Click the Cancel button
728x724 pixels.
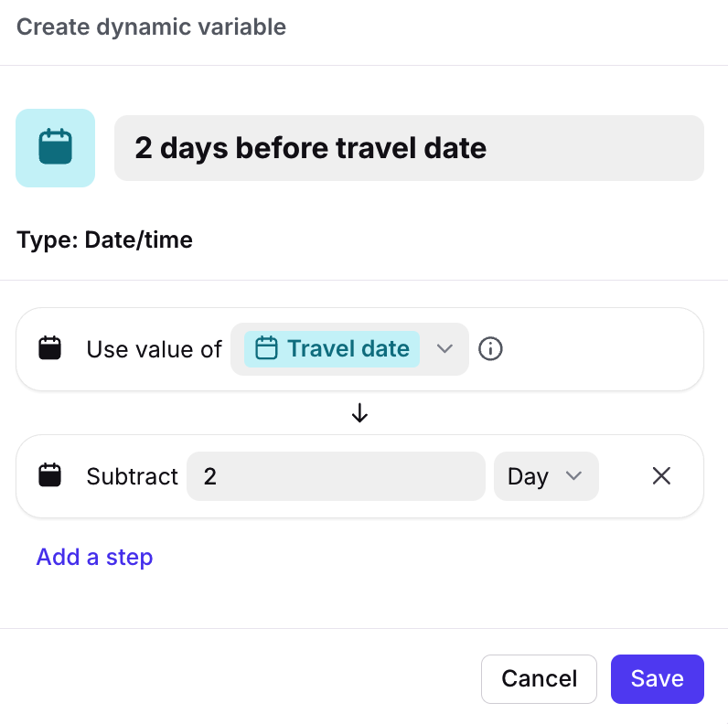coord(539,679)
